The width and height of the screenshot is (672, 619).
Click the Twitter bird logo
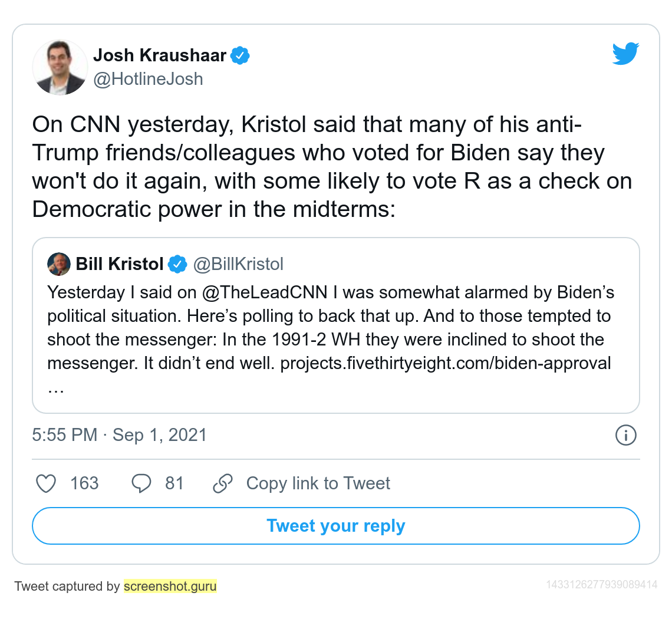click(625, 54)
